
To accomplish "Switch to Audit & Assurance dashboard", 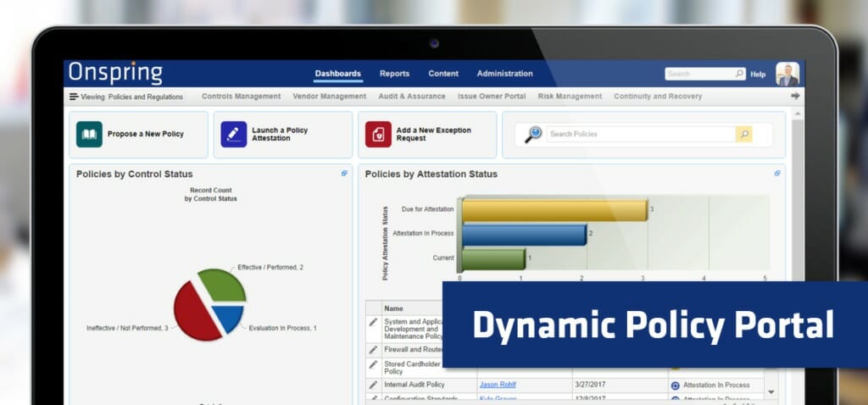I will pyautogui.click(x=412, y=97).
